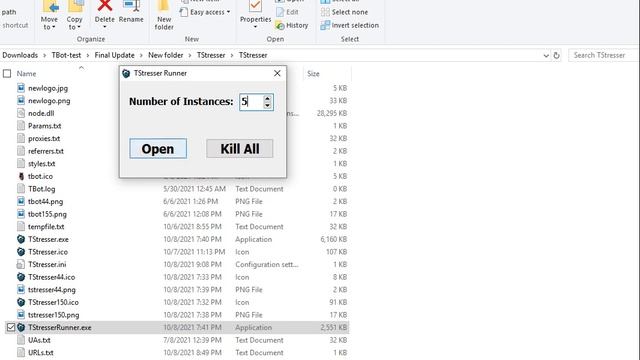Click the Search TStresser field
Viewport: 640px width, 360px height.
pyautogui.click(x=603, y=55)
